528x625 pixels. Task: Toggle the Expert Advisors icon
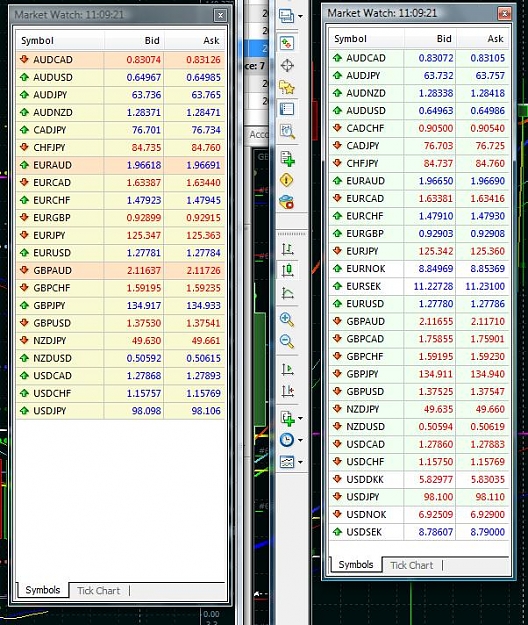coord(287,202)
